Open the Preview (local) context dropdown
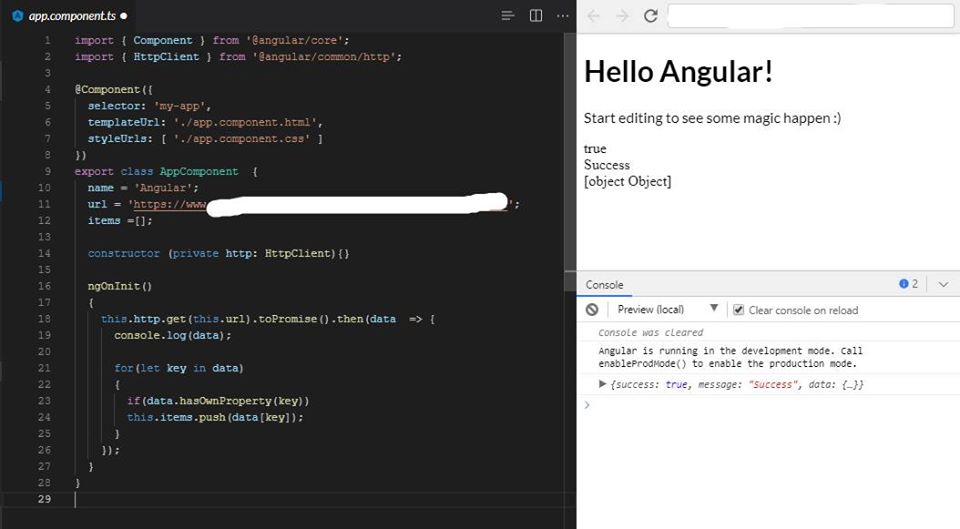This screenshot has height=529, width=960. pos(667,310)
